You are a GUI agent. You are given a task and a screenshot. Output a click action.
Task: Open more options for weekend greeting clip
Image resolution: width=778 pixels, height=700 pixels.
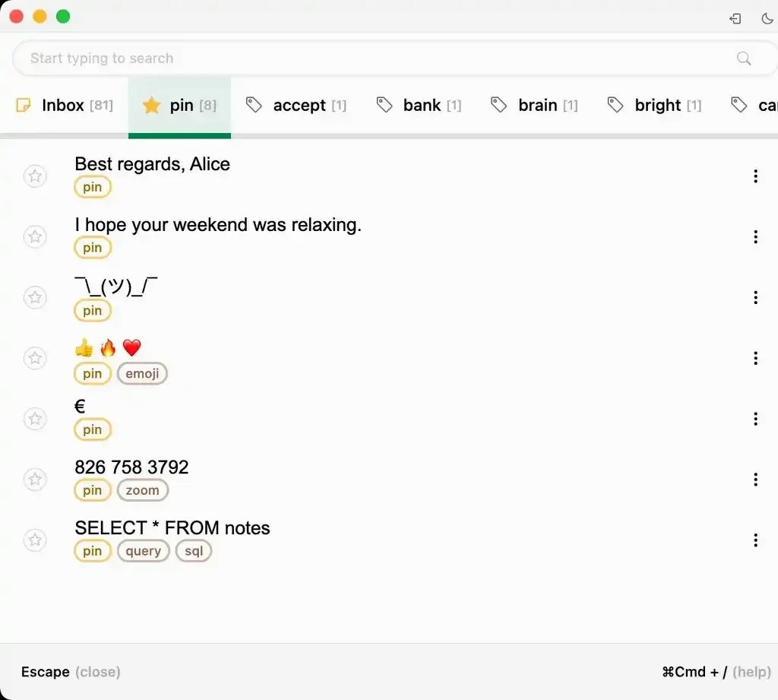(x=755, y=237)
